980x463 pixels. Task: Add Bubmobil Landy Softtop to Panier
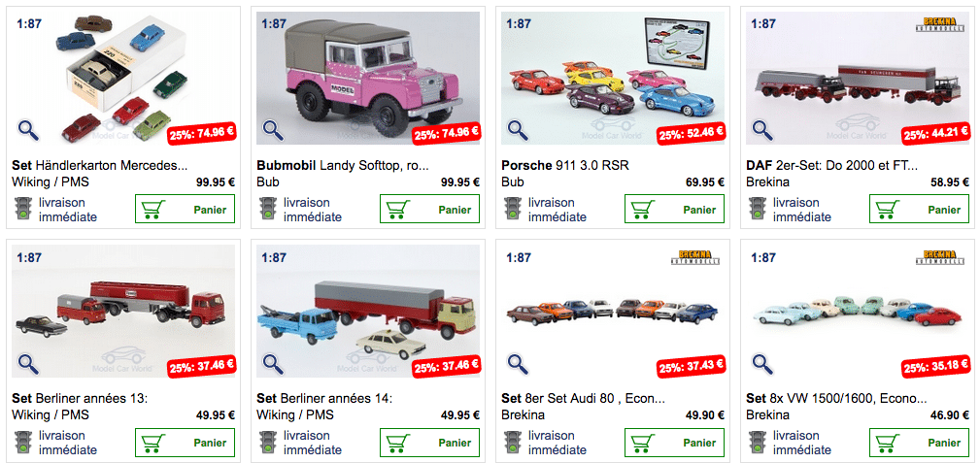pyautogui.click(x=430, y=209)
